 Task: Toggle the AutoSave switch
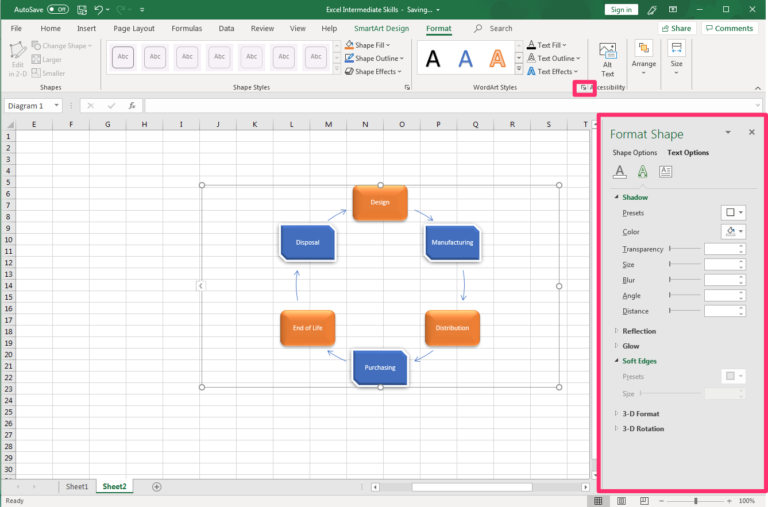[58, 9]
